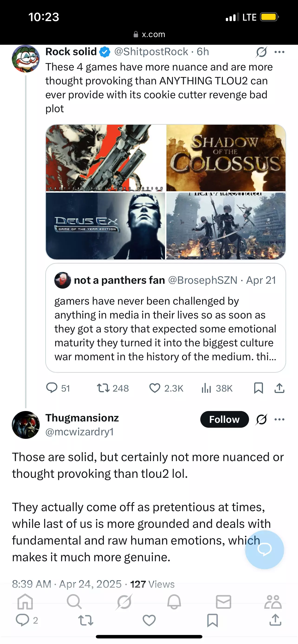Tap the x.com address bar

point(149,34)
